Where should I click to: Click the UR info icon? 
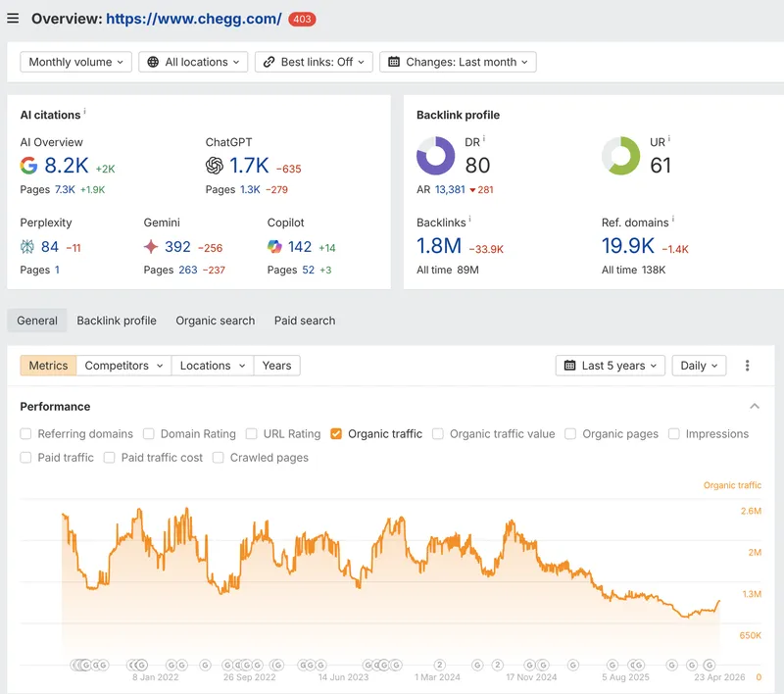tap(669, 138)
